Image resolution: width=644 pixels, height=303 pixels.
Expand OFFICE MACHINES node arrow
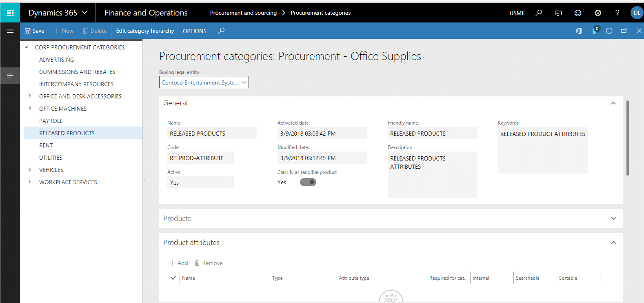[x=30, y=108]
